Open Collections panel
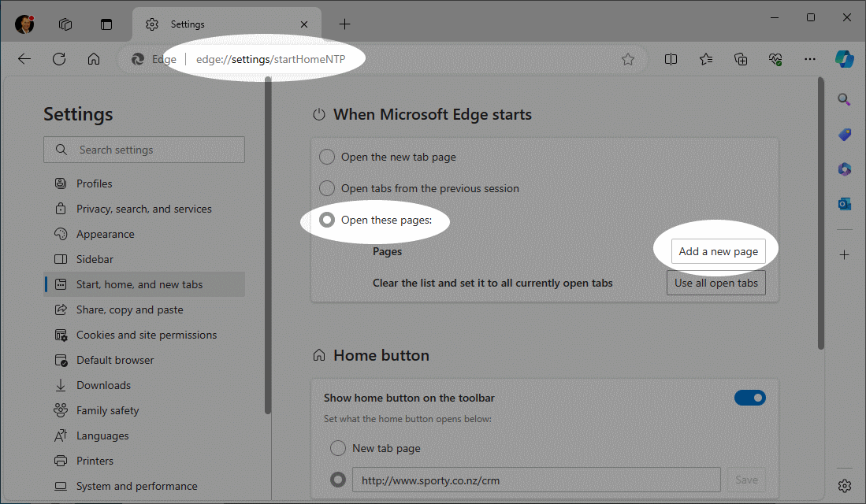 pos(741,59)
